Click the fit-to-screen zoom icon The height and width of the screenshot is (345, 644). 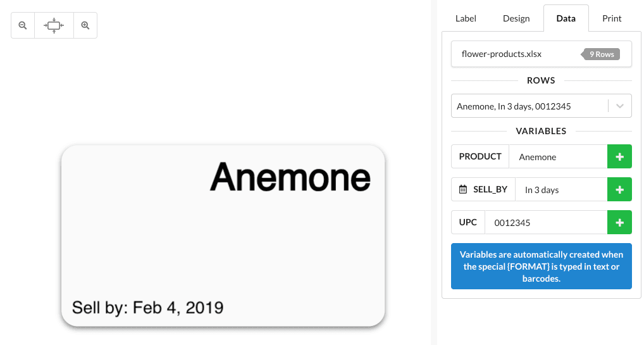pyautogui.click(x=54, y=26)
